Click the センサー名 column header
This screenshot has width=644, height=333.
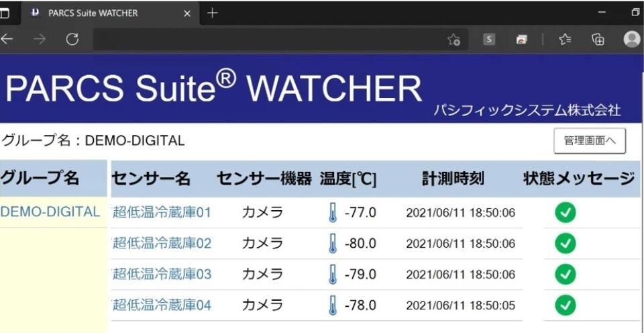151,179
